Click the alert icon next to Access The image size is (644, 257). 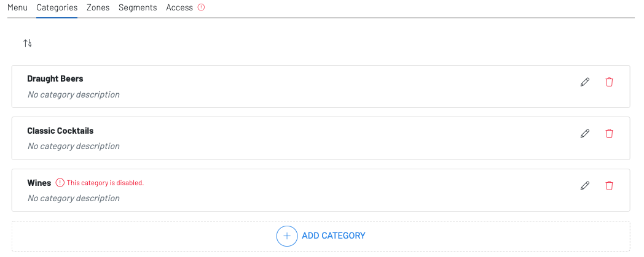click(x=201, y=8)
